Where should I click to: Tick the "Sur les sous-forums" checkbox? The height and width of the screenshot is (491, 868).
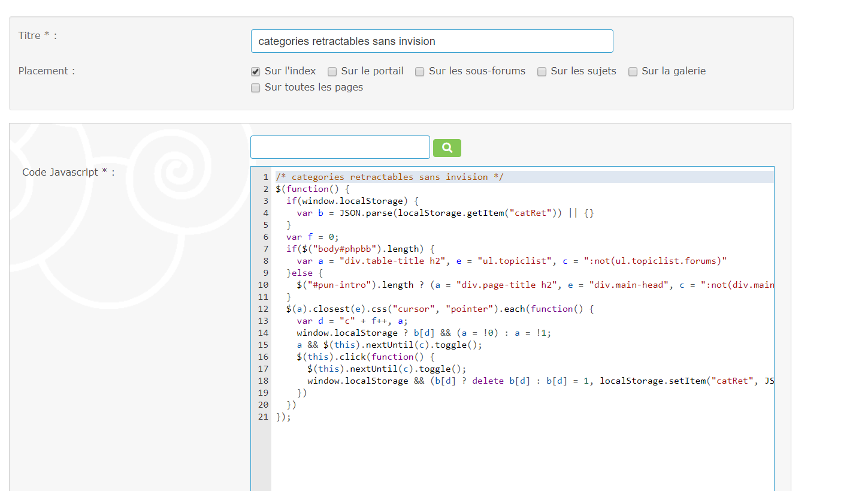420,72
